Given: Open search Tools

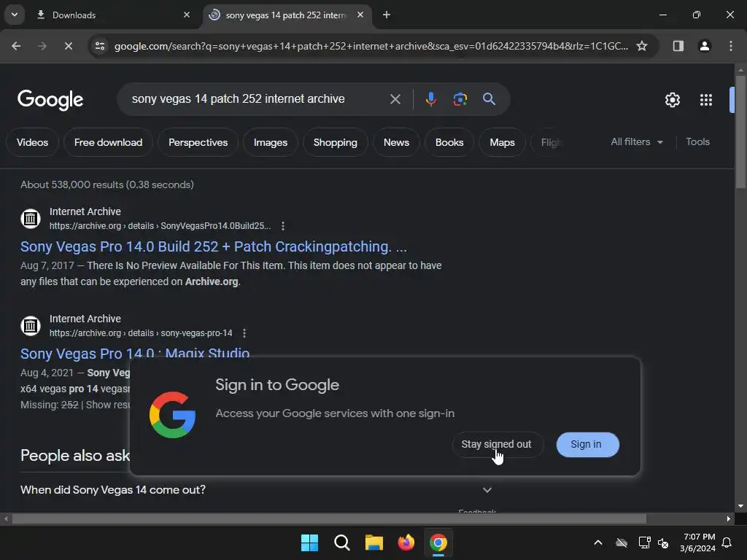Looking at the screenshot, I should coord(697,142).
